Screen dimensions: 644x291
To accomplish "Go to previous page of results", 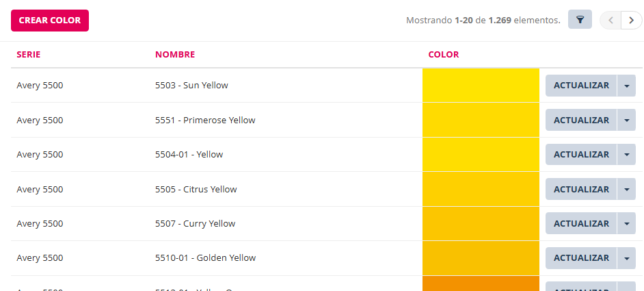I will point(611,21).
